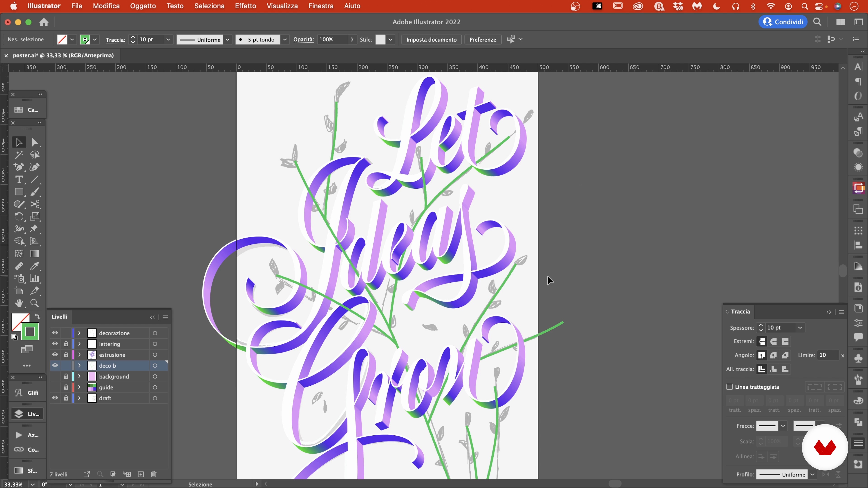Open the Glifi panel
This screenshot has height=488, width=868.
(x=27, y=392)
